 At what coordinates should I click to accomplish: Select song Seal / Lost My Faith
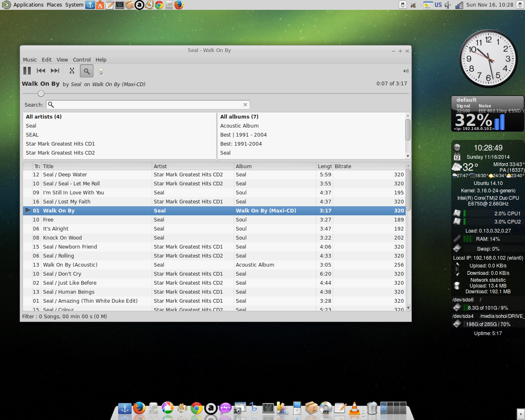(214, 202)
